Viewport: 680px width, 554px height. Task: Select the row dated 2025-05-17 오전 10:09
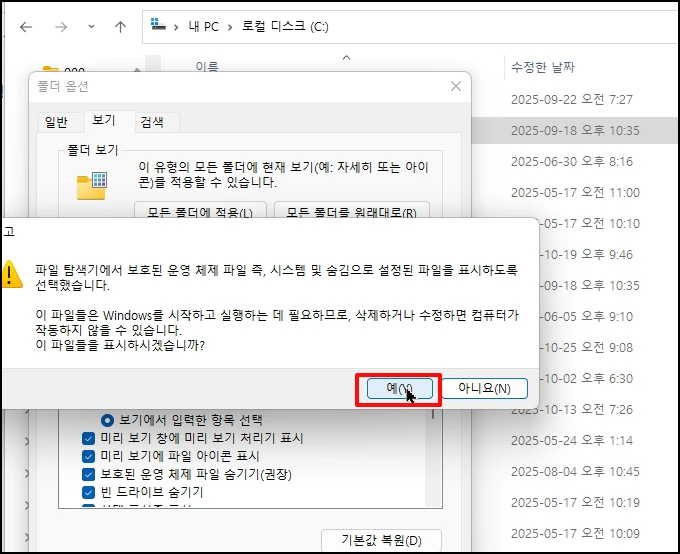coord(575,534)
